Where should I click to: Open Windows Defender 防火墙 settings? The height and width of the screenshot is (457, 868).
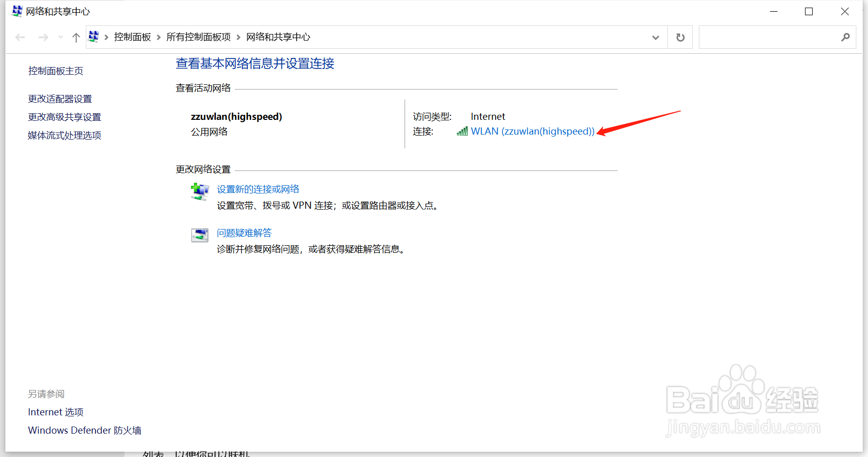click(84, 430)
